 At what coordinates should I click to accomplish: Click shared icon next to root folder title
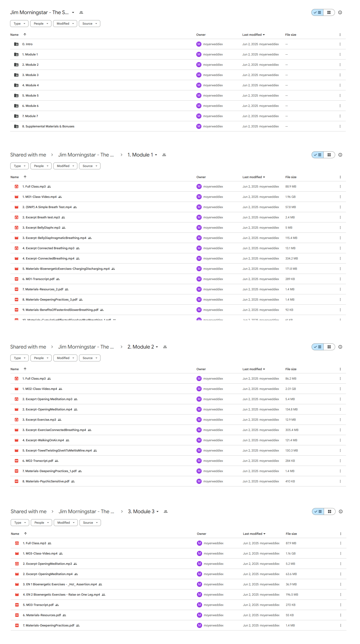tap(81, 12)
